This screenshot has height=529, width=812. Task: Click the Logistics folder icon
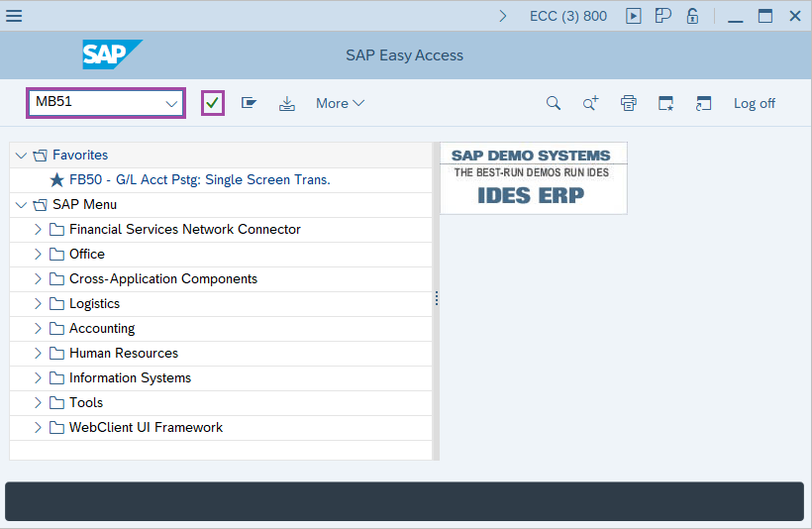(x=57, y=303)
